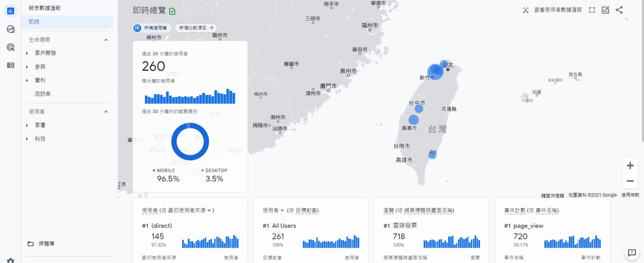Click the 網頁標題與畫面名稱 column header
The width and height of the screenshot is (644, 263).
(405, 258)
